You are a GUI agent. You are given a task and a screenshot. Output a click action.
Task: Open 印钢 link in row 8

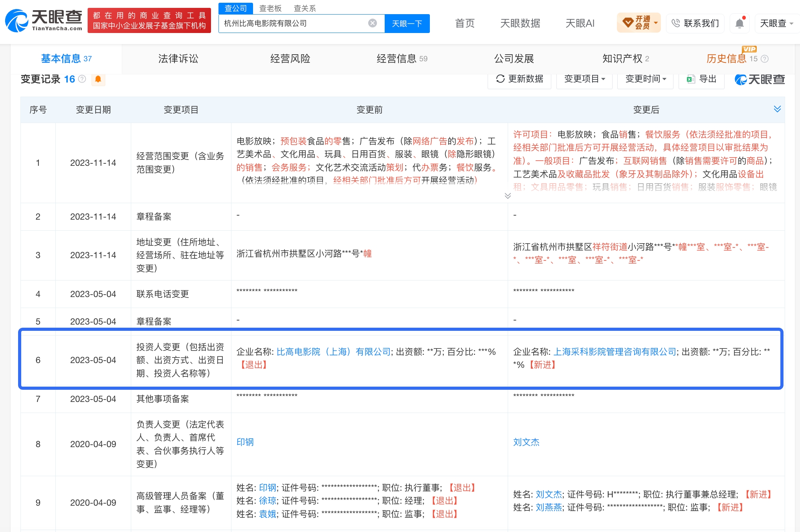[x=245, y=442]
